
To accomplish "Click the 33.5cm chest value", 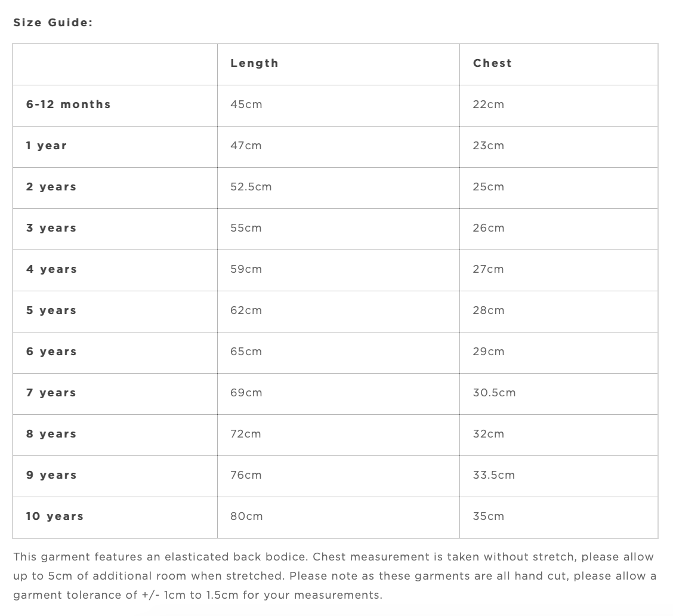I will click(x=493, y=475).
